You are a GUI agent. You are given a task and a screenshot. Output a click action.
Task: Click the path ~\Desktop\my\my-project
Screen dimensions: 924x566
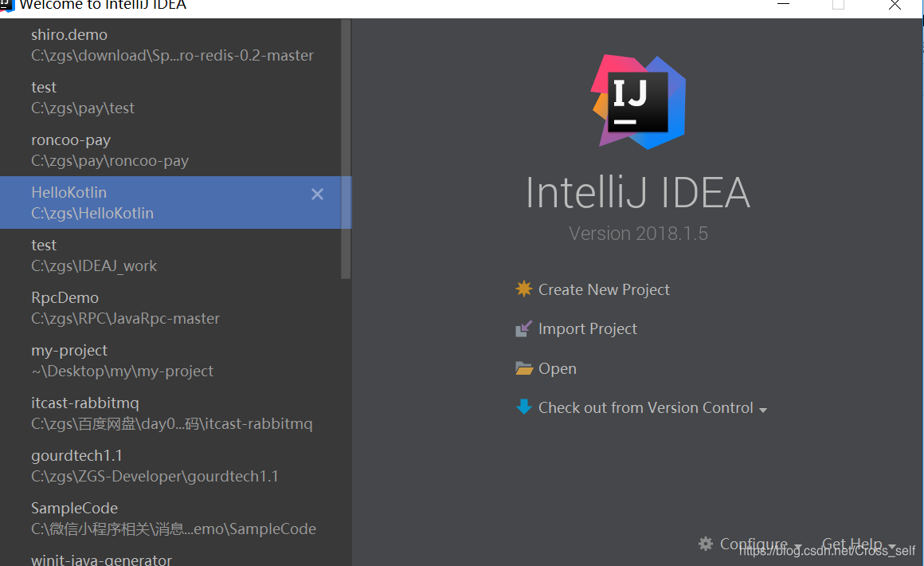pos(123,371)
